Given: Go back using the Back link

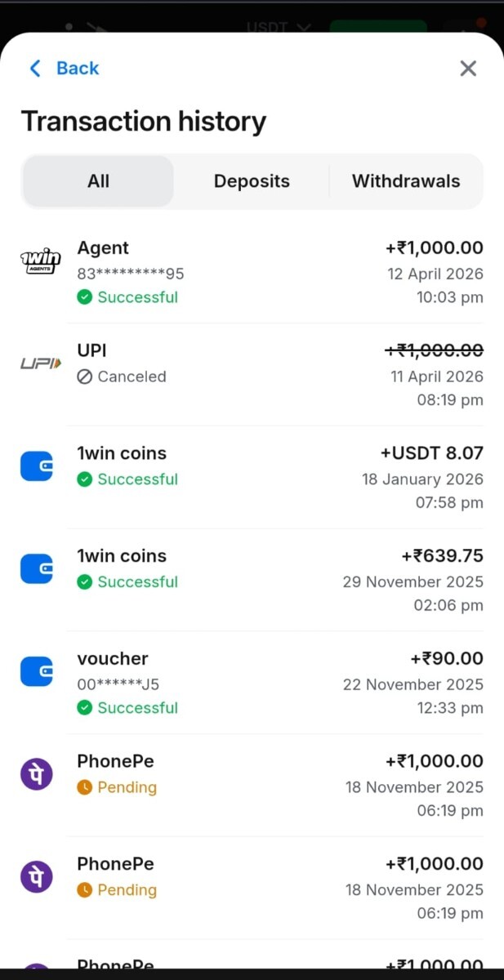Looking at the screenshot, I should point(64,69).
